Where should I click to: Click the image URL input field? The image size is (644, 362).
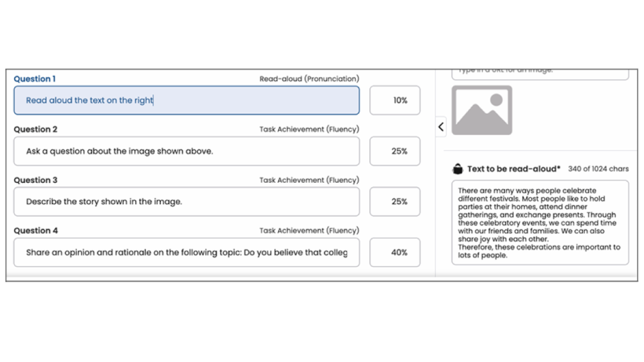click(540, 73)
